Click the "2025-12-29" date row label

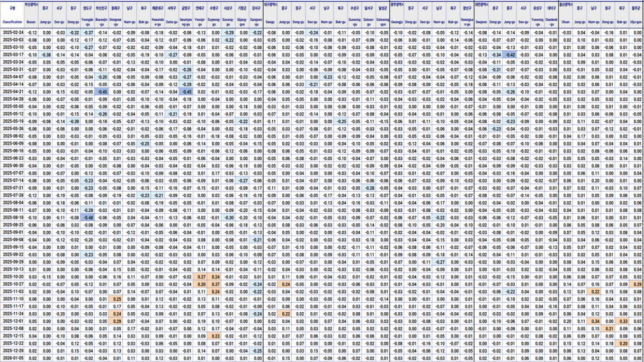tap(12, 350)
